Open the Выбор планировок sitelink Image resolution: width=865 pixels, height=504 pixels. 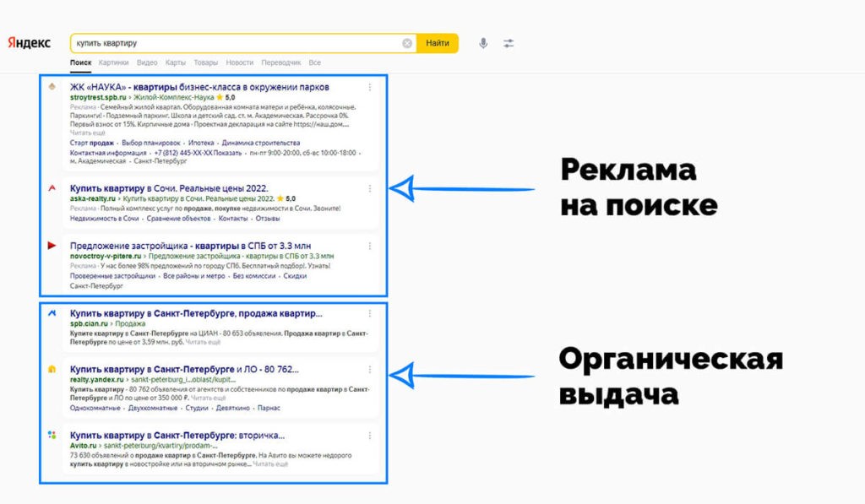coord(151,143)
